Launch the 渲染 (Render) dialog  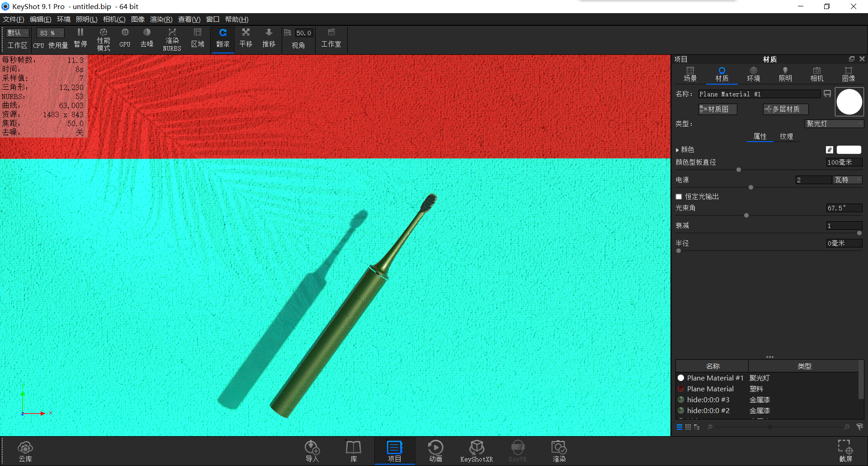[x=559, y=451]
